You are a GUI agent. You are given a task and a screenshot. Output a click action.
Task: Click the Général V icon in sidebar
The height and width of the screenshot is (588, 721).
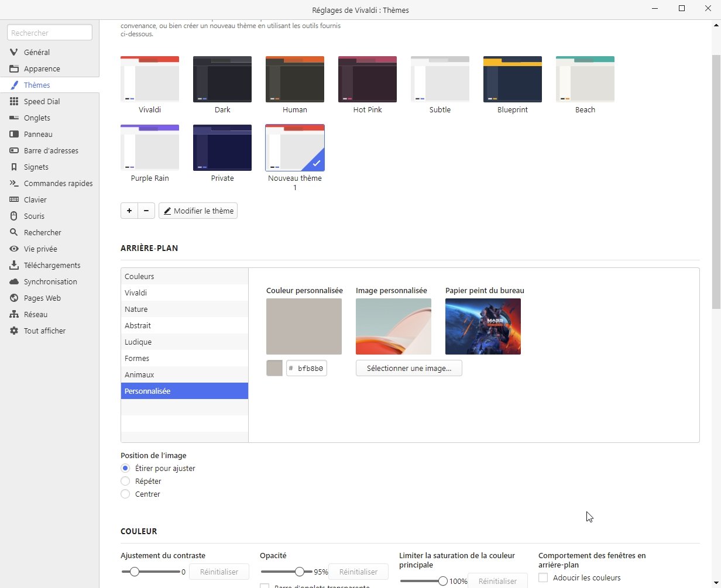pyautogui.click(x=14, y=52)
